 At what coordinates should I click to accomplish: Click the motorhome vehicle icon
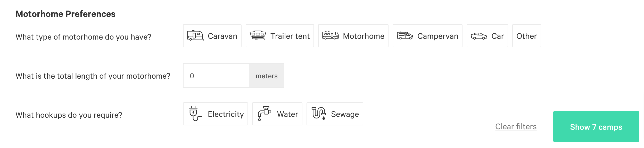[x=330, y=36]
